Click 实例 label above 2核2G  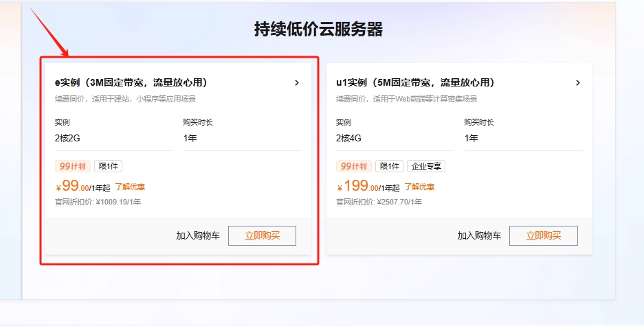pyautogui.click(x=62, y=122)
